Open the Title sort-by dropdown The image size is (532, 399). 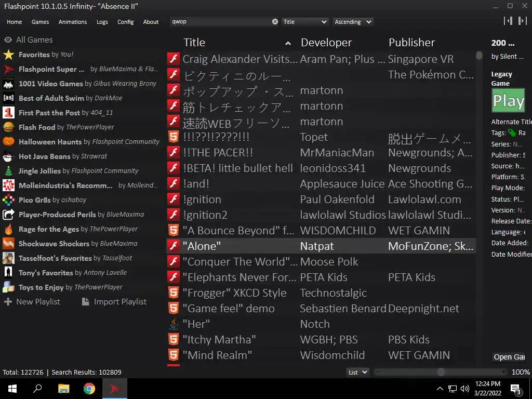[305, 22]
